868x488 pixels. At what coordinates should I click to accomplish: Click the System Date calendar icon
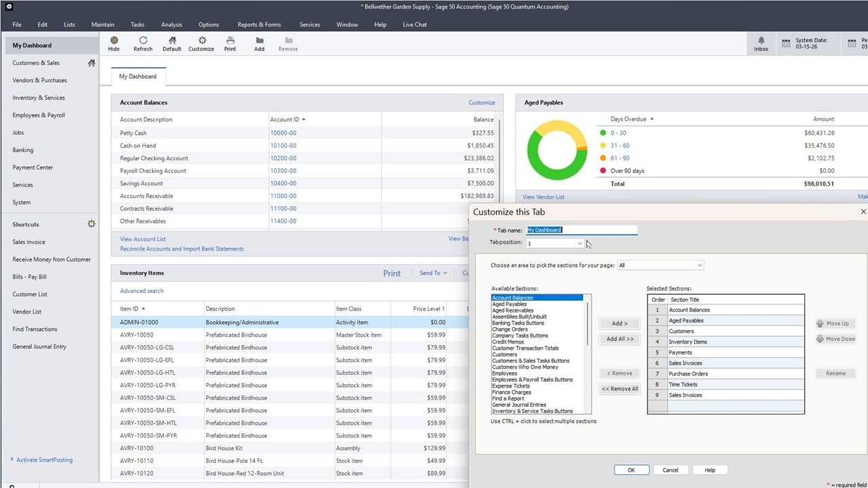(x=786, y=43)
